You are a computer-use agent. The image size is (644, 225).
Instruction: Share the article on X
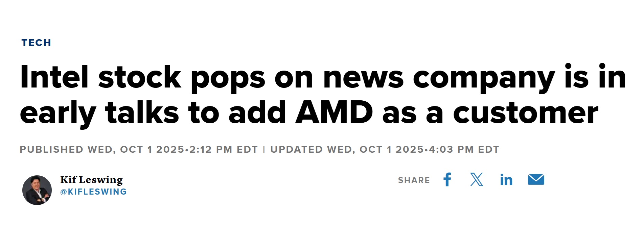[477, 180]
